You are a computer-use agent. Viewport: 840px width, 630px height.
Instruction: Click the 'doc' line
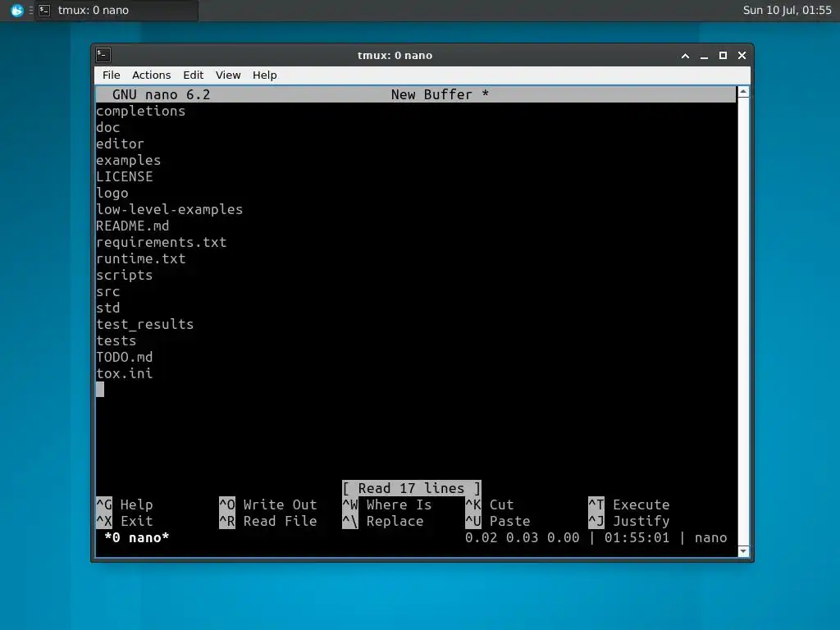107,127
